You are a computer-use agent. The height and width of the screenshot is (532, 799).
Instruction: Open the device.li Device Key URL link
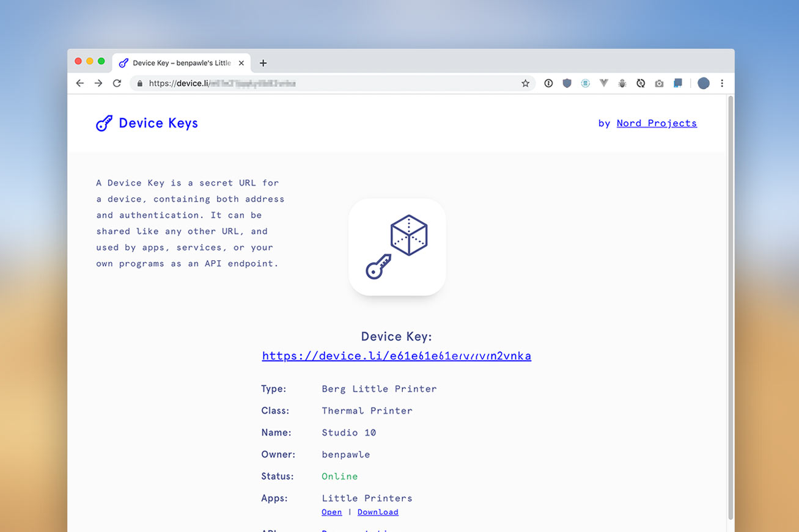(x=397, y=356)
